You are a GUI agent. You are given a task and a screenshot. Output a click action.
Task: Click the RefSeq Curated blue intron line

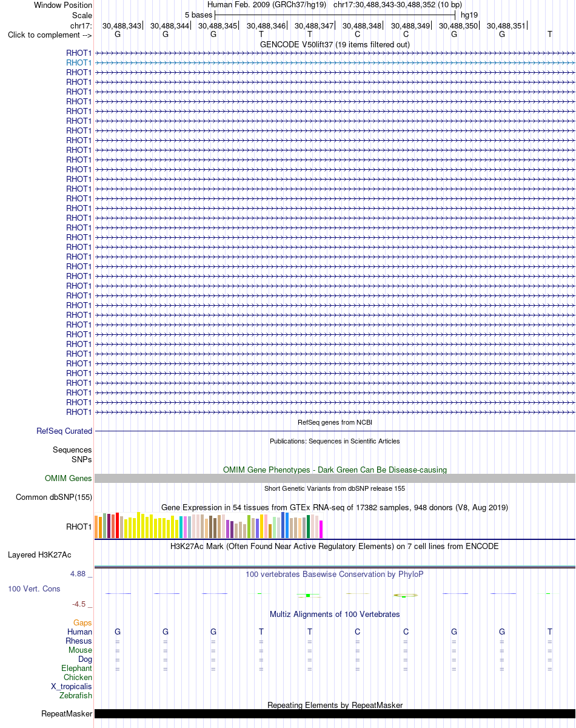point(335,431)
